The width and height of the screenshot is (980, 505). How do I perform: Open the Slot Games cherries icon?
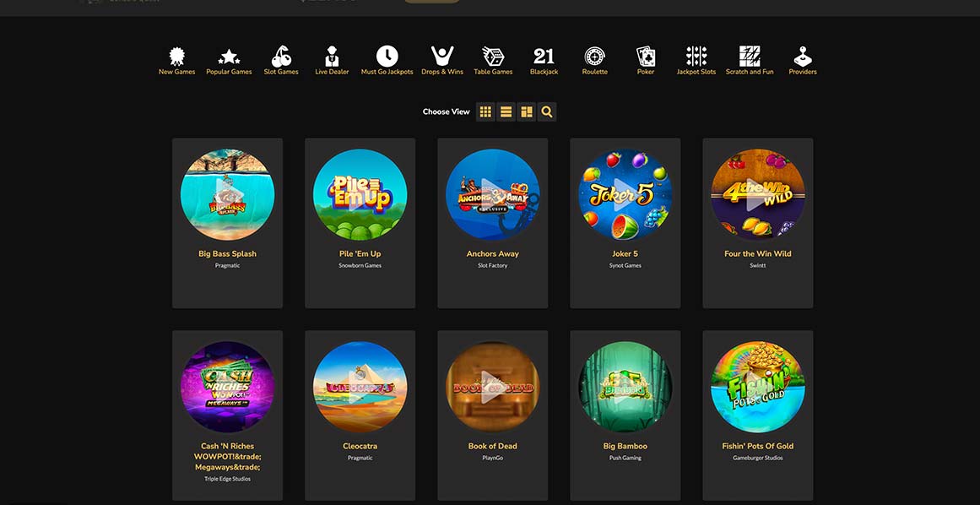(x=281, y=57)
